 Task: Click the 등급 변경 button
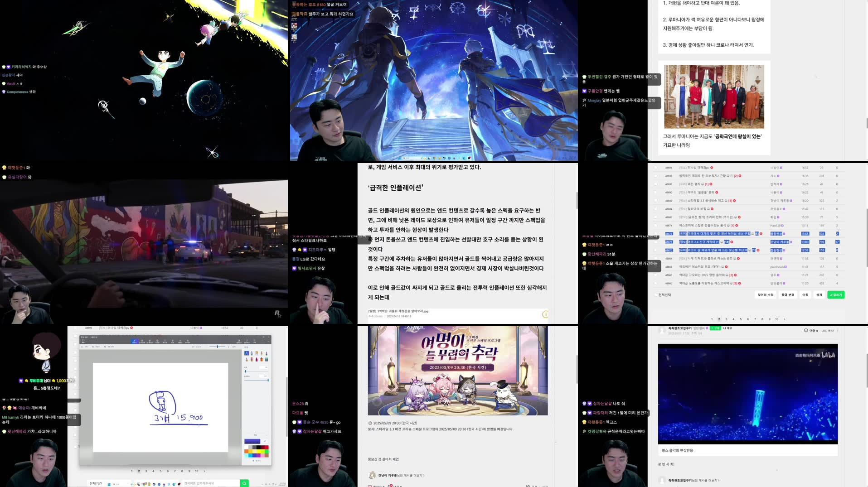(788, 294)
